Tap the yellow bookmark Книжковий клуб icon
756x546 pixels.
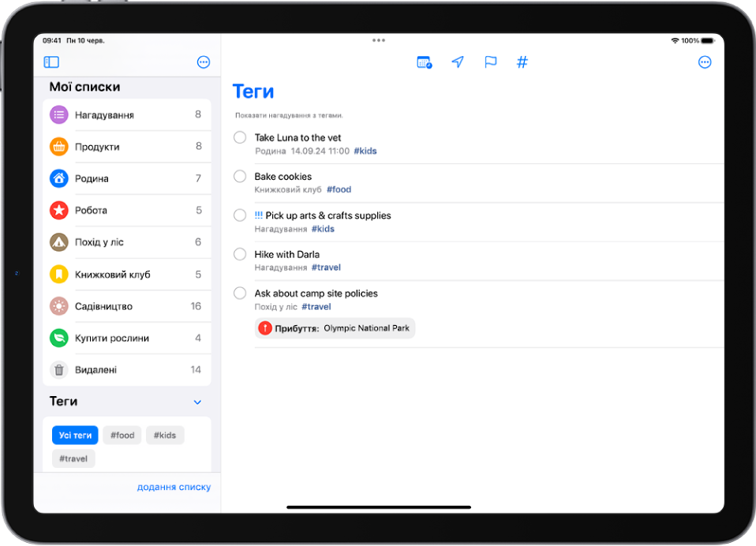[x=59, y=275]
